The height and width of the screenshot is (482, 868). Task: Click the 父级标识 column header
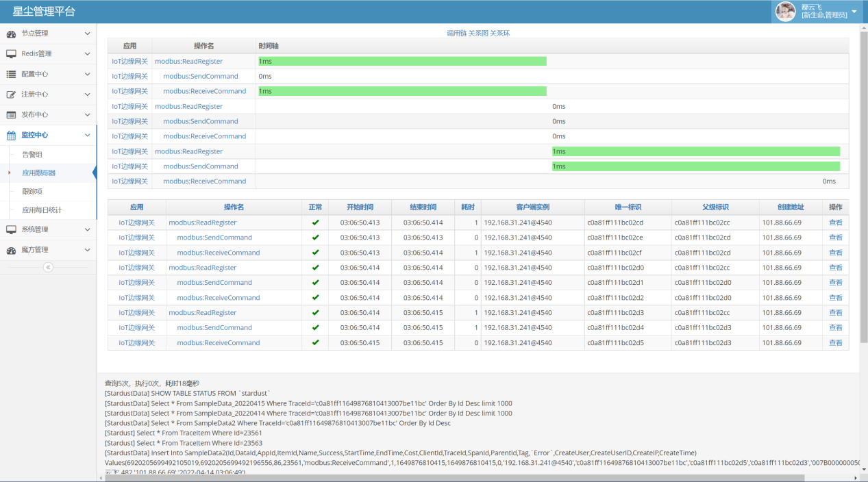715,207
